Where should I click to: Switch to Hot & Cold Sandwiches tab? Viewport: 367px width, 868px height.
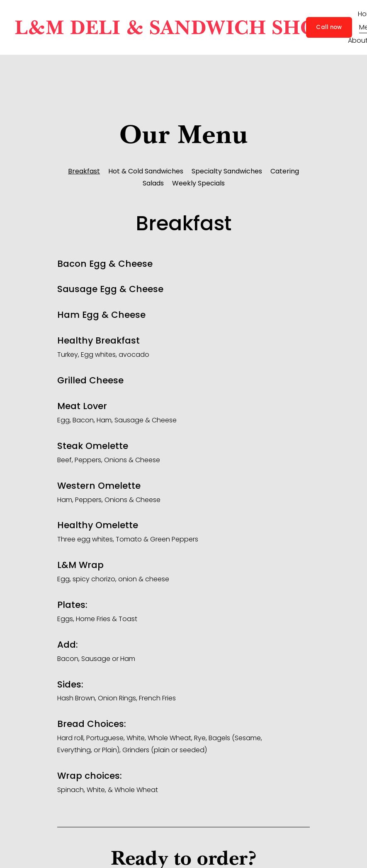click(x=146, y=171)
